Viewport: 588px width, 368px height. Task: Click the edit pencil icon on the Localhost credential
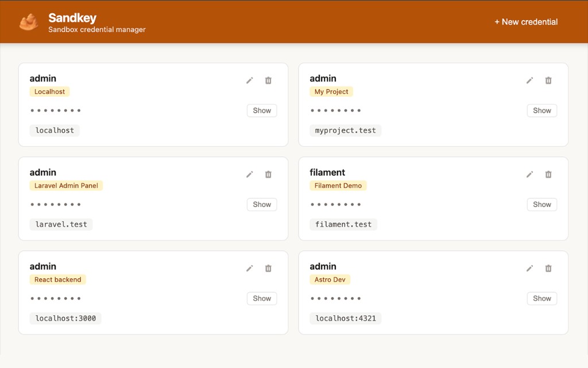249,80
